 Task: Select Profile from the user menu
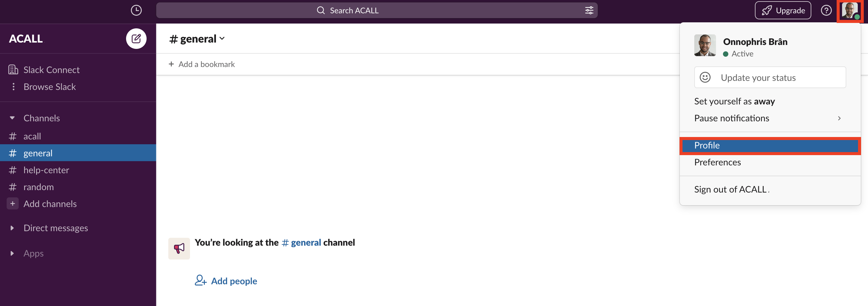coord(770,145)
